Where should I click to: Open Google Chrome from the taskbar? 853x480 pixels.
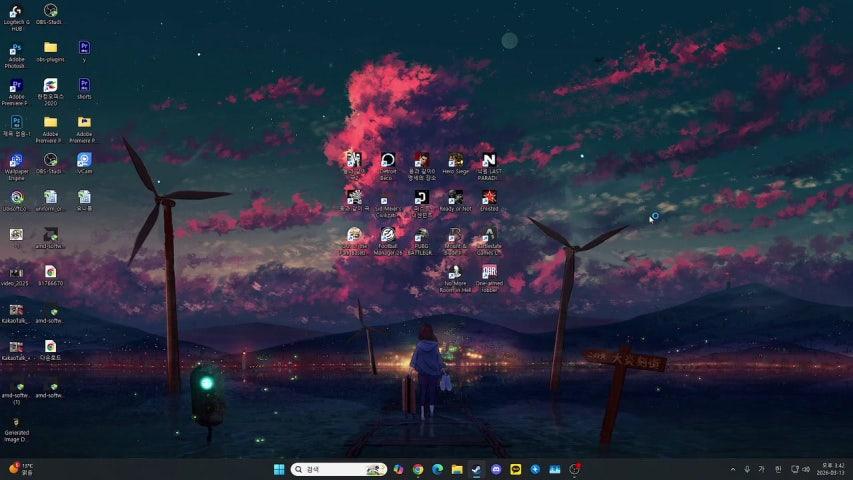(418, 469)
